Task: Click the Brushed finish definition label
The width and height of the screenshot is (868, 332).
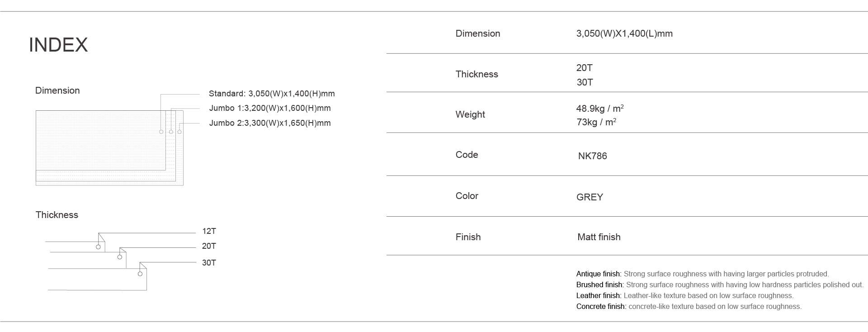Action: click(x=599, y=285)
